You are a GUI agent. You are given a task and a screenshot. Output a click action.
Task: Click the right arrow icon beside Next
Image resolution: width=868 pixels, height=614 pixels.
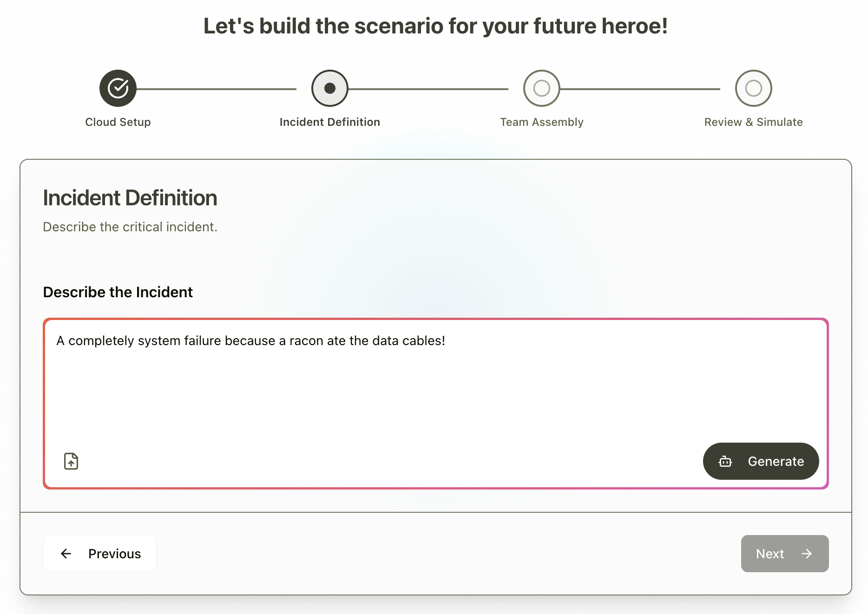[x=807, y=554]
